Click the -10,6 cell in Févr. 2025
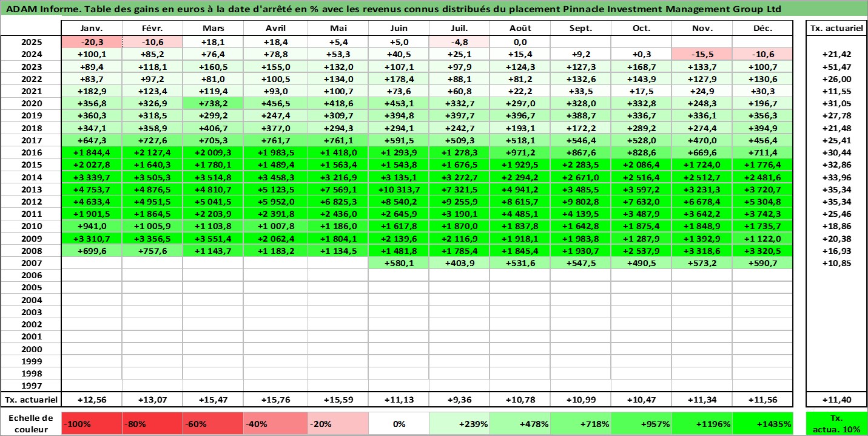 point(153,42)
